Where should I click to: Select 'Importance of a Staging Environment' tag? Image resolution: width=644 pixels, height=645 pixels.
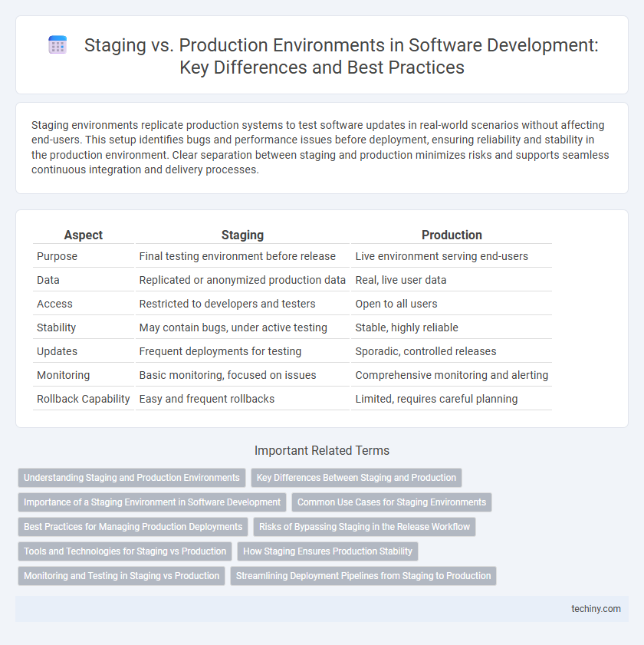tap(152, 502)
